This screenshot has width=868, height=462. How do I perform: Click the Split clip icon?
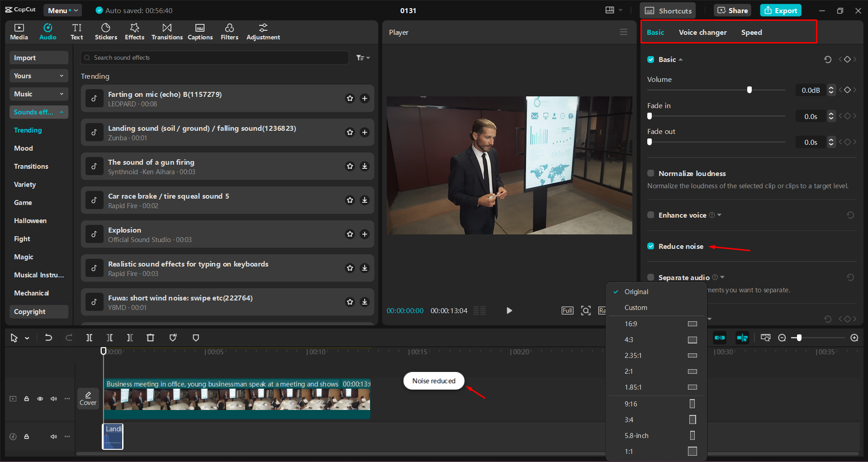(x=89, y=338)
